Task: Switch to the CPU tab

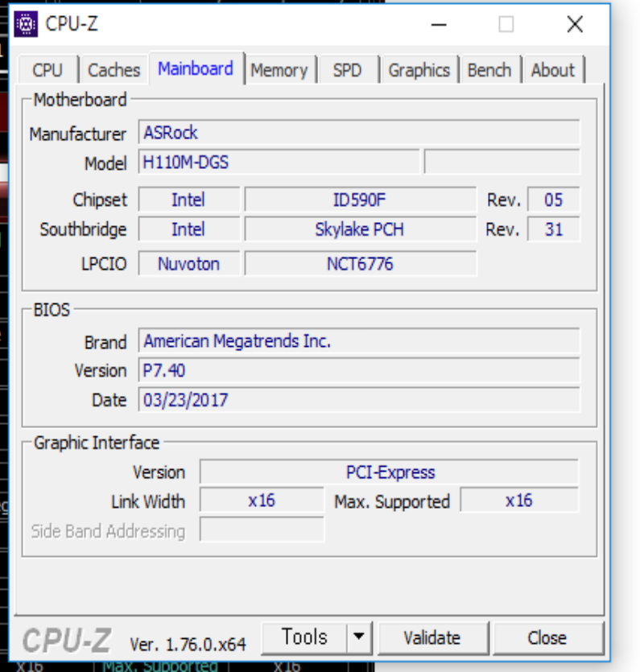Action: [48, 70]
